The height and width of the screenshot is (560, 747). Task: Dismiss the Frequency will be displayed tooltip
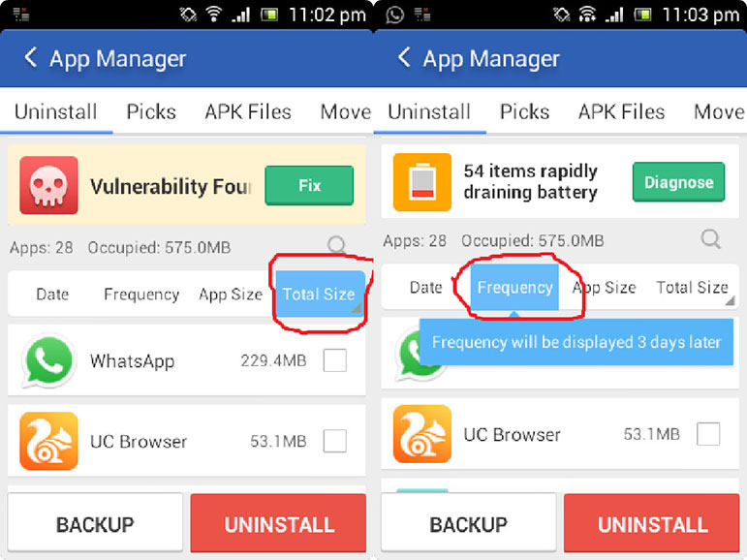coord(576,342)
